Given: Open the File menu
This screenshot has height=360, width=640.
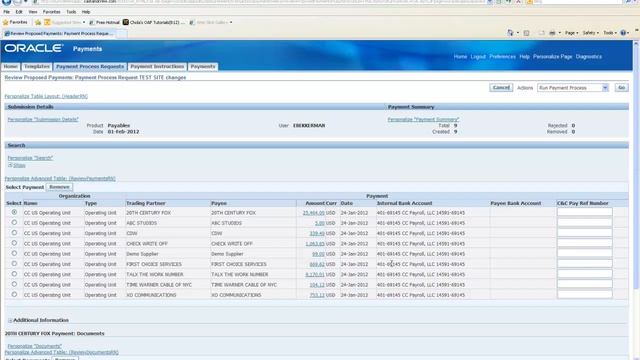Looking at the screenshot, I should pos(7,12).
